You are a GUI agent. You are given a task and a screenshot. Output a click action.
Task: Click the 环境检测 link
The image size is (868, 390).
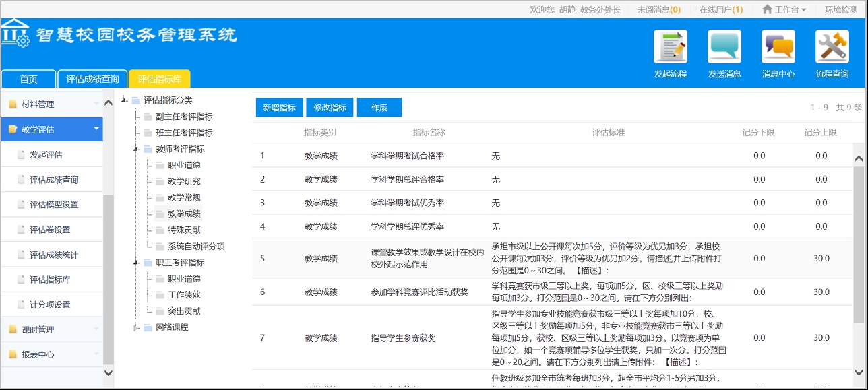point(842,9)
